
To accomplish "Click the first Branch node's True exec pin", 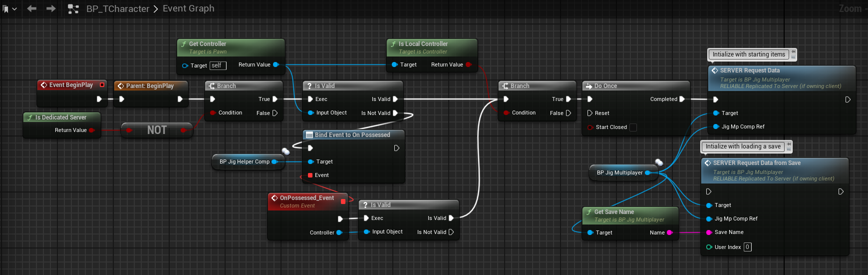I will point(275,99).
